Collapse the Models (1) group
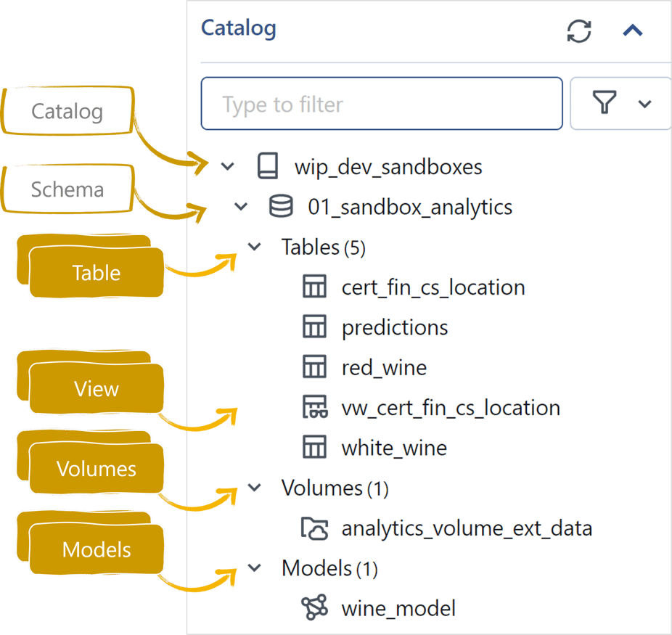The image size is (672, 635). point(255,568)
